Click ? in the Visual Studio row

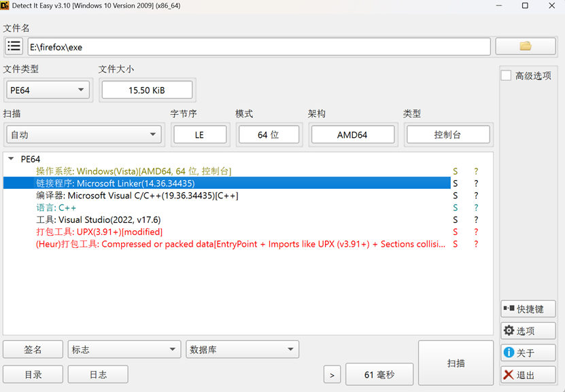476,220
